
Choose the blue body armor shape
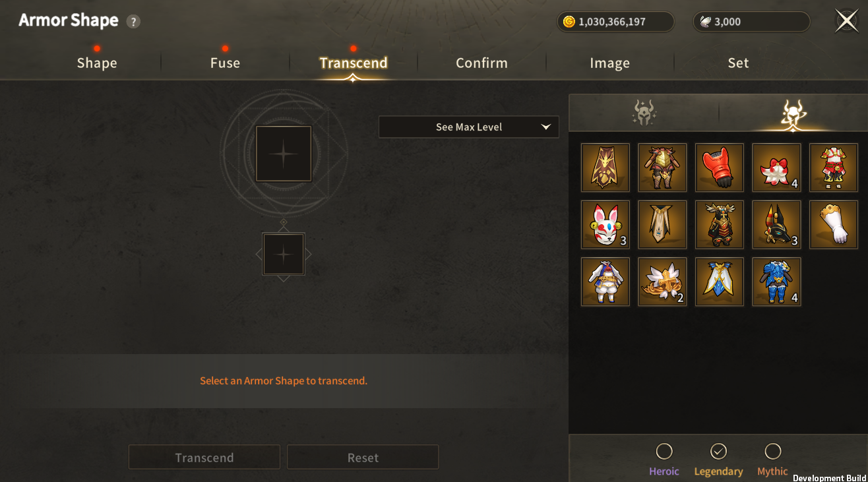[x=776, y=282]
